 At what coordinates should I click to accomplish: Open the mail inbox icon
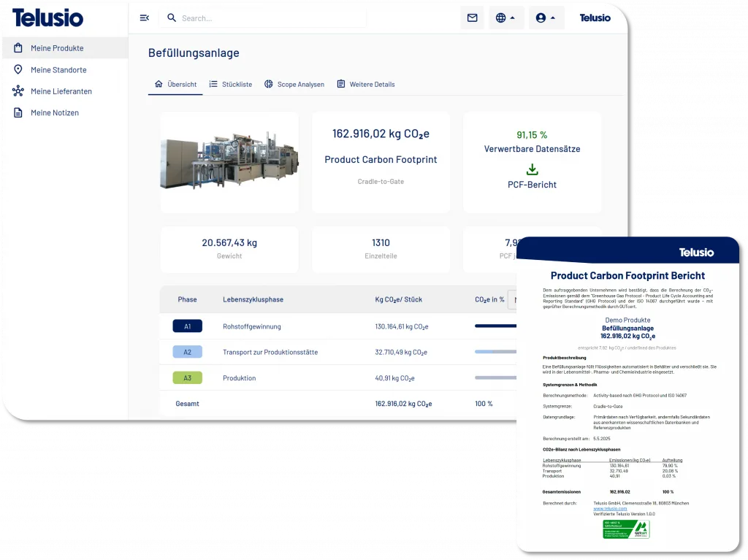click(473, 18)
